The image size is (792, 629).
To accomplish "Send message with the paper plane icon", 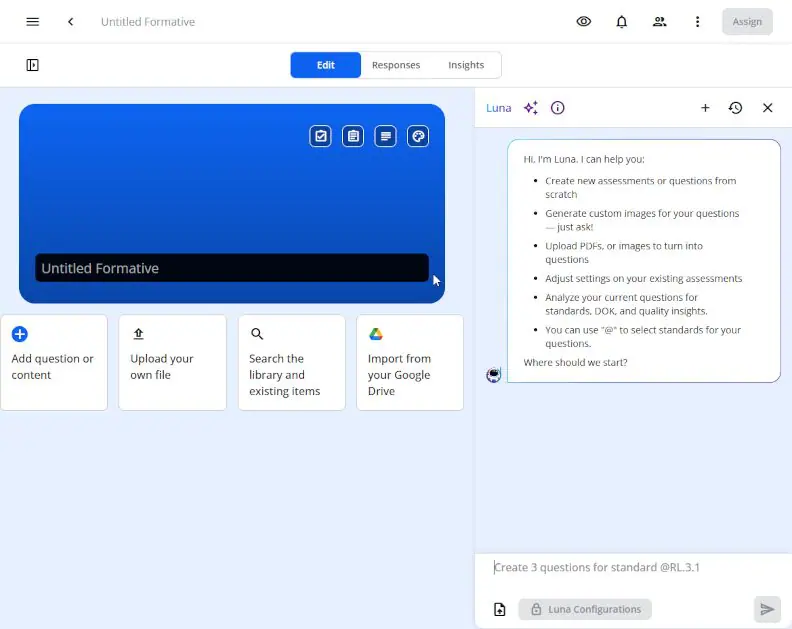I will [767, 609].
